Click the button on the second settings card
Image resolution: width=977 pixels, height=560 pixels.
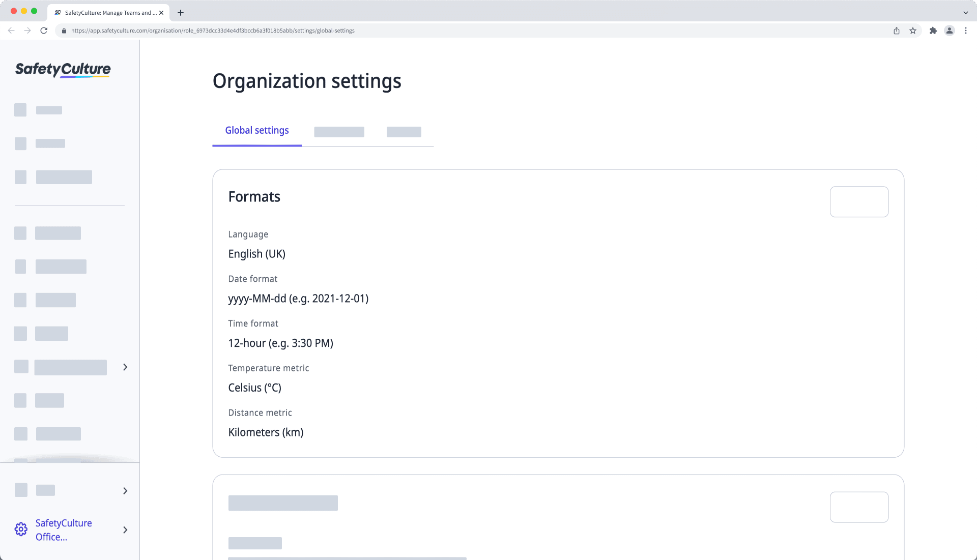(859, 507)
